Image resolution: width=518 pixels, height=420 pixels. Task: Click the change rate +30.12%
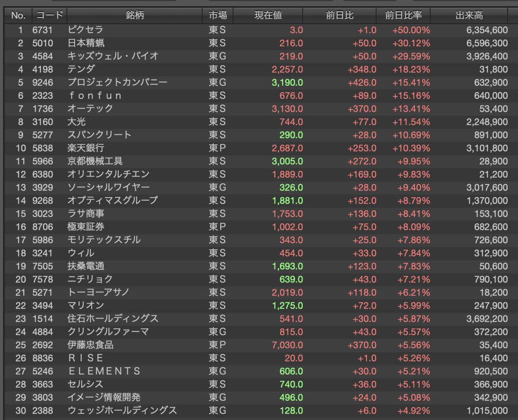click(411, 43)
